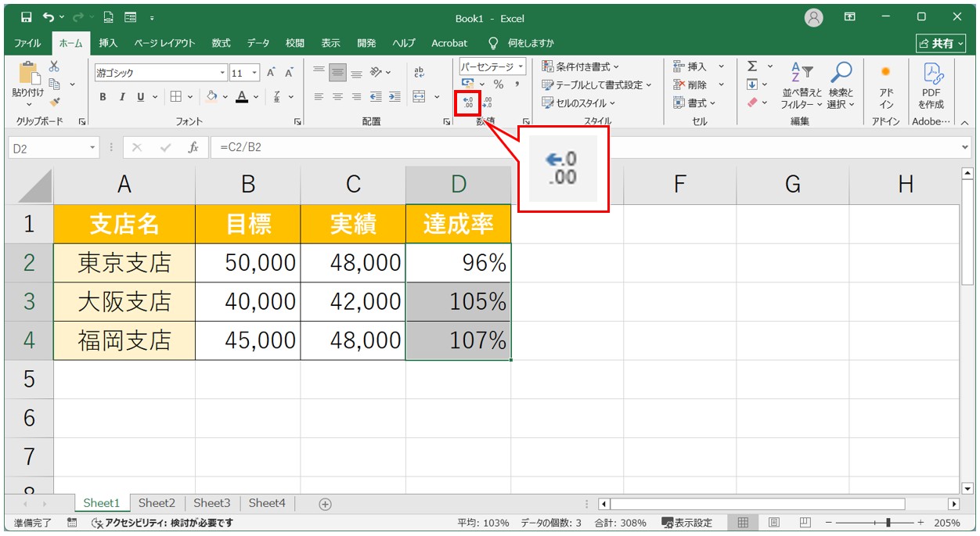980x536 pixels.
Task: Open Find & Select (検索と選択) magnifier
Action: pyautogui.click(x=841, y=86)
